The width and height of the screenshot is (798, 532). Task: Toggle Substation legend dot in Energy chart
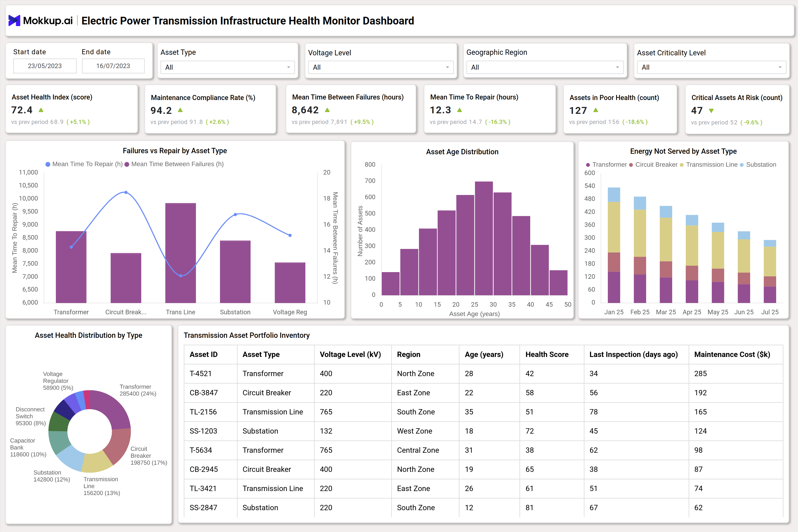click(742, 165)
